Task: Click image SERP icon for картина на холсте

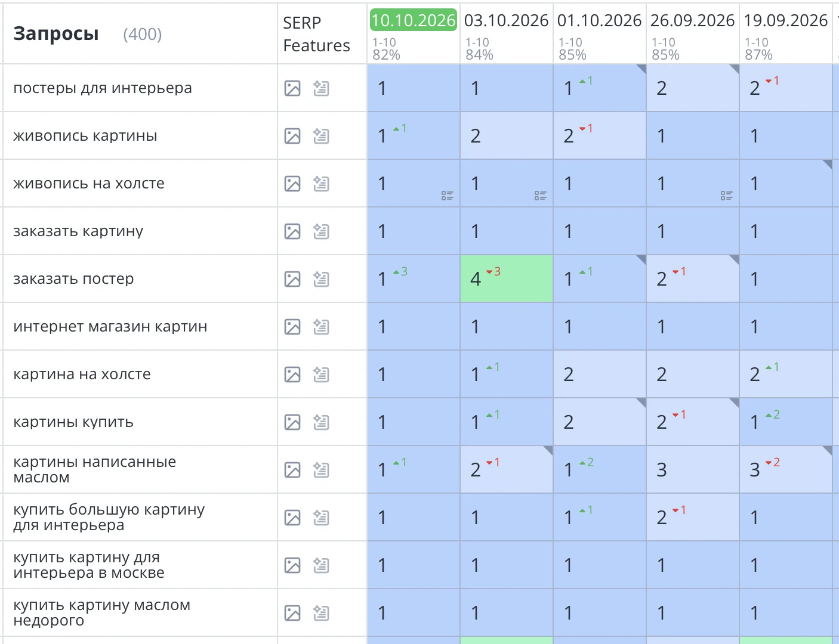Action: coord(292,374)
